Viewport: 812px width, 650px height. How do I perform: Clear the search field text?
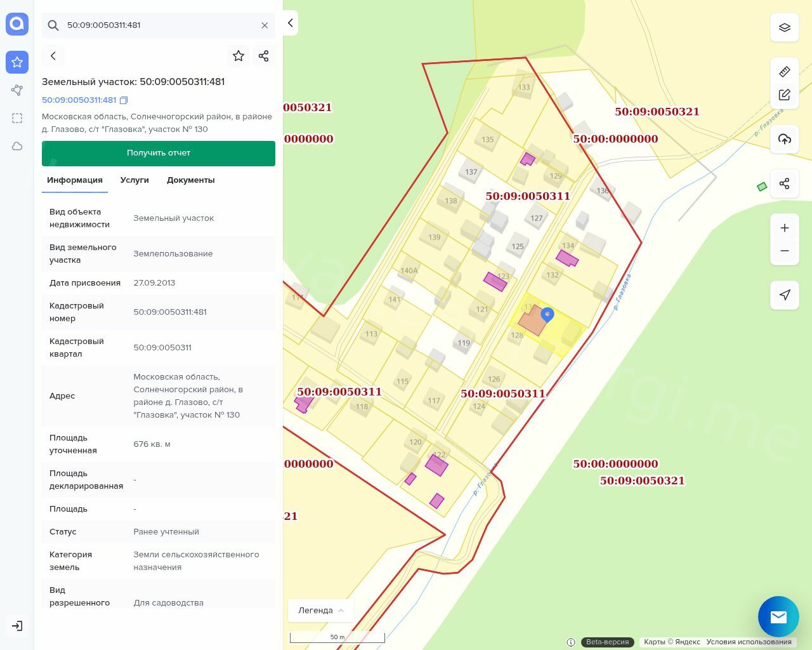pyautogui.click(x=265, y=25)
